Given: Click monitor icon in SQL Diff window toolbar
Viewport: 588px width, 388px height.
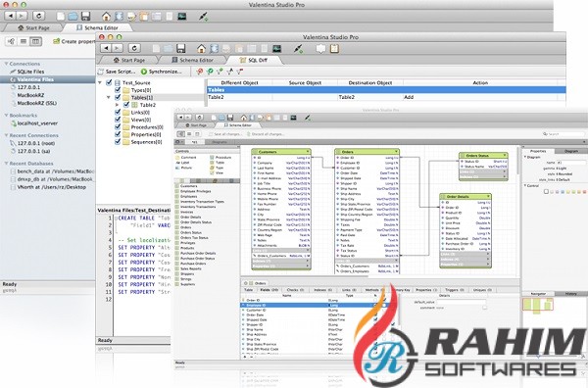Looking at the screenshot, I should [276, 48].
